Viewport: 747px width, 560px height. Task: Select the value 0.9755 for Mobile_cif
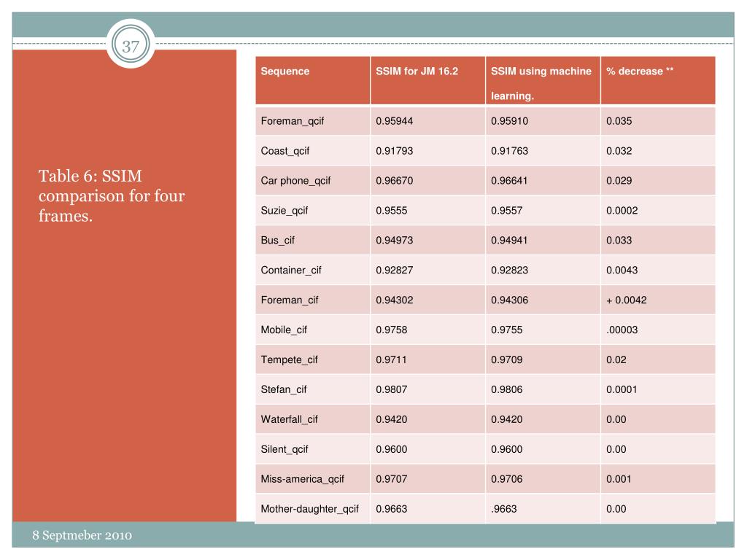coord(507,330)
